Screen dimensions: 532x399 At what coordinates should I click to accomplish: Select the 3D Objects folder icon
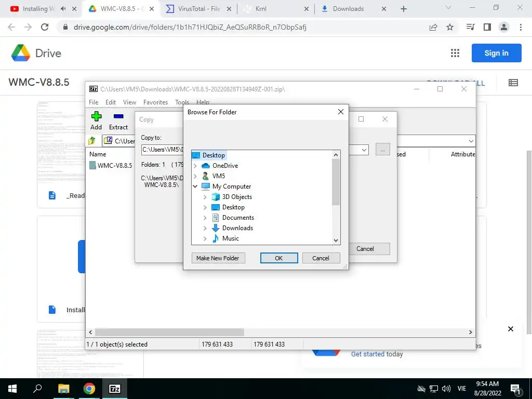216,197
